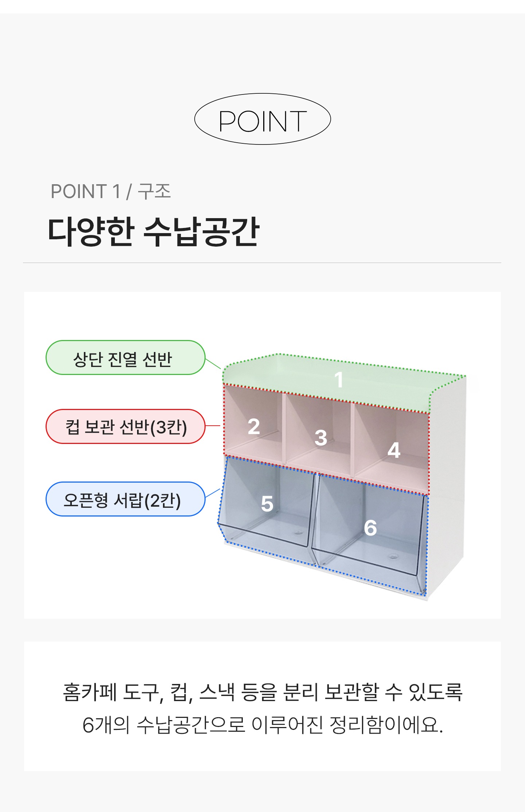
Task: Click the horizontal divider line under heading
Action: (262, 263)
